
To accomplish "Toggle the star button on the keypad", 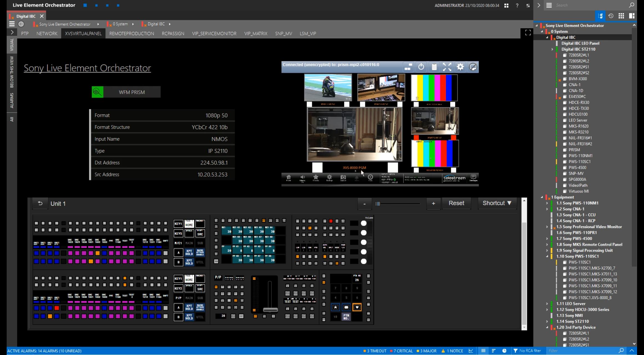I will click(335, 307).
